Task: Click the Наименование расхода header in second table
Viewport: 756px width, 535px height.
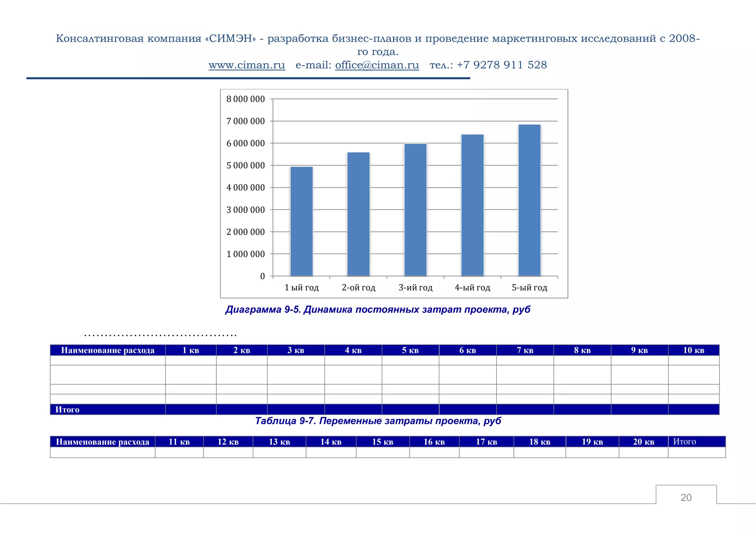Action: [103, 442]
